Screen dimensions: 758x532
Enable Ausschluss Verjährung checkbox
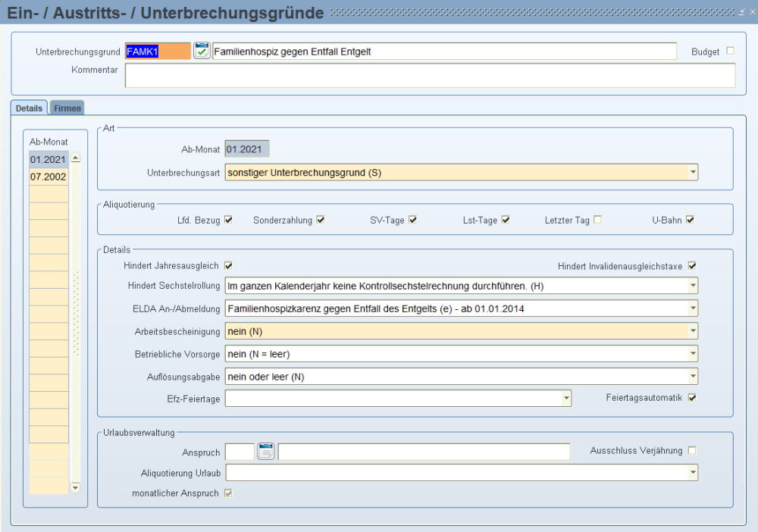tap(692, 450)
